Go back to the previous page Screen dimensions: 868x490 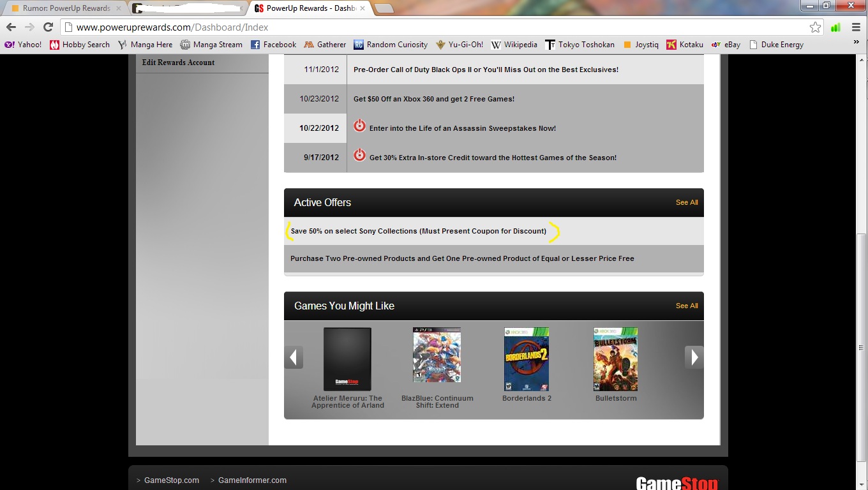11,27
